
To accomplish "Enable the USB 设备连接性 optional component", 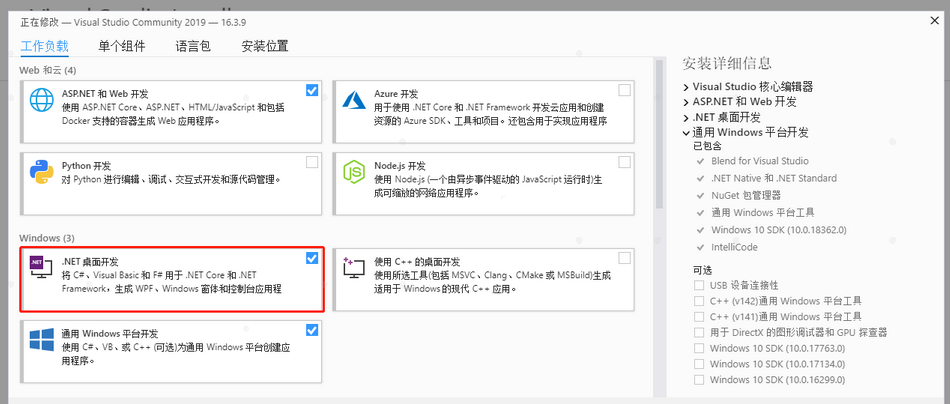I will [x=699, y=285].
